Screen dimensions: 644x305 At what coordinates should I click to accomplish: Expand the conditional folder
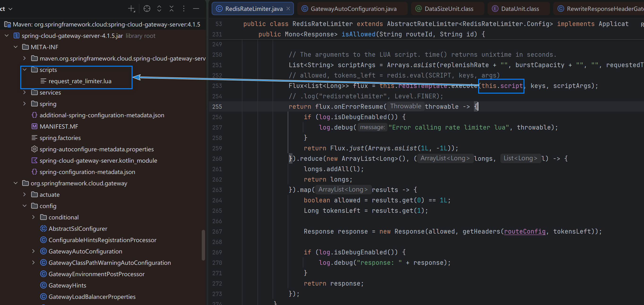pyautogui.click(x=34, y=217)
